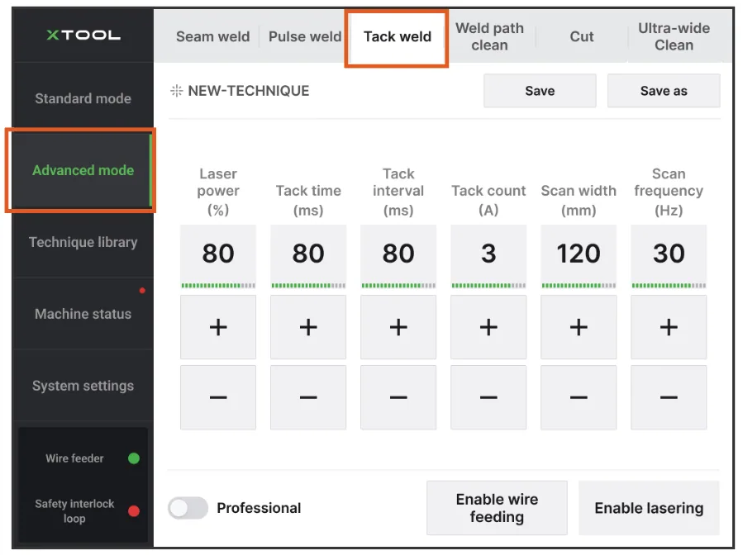Switch to the Pulse weld tab
This screenshot has width=748, height=560.
point(305,36)
